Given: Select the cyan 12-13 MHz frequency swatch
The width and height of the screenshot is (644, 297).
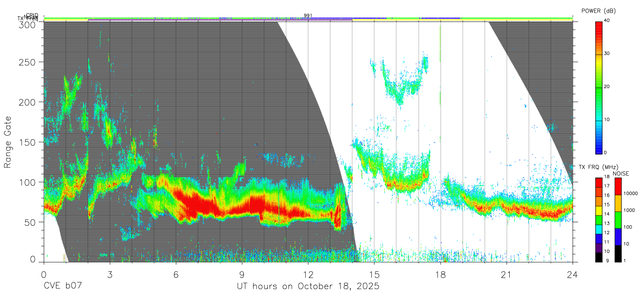Looking at the screenshot, I should [x=598, y=229].
